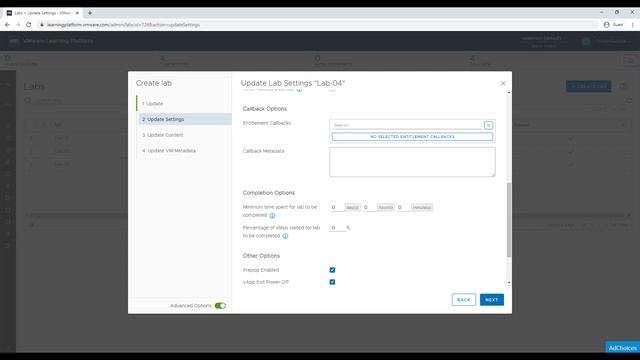Screen dimensions: 640x360
Task: Show info for percentage of steps visited
Action: click(x=285, y=236)
